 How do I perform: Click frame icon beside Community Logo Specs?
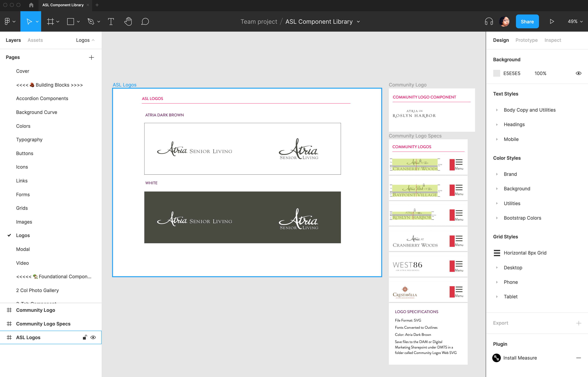pos(9,324)
